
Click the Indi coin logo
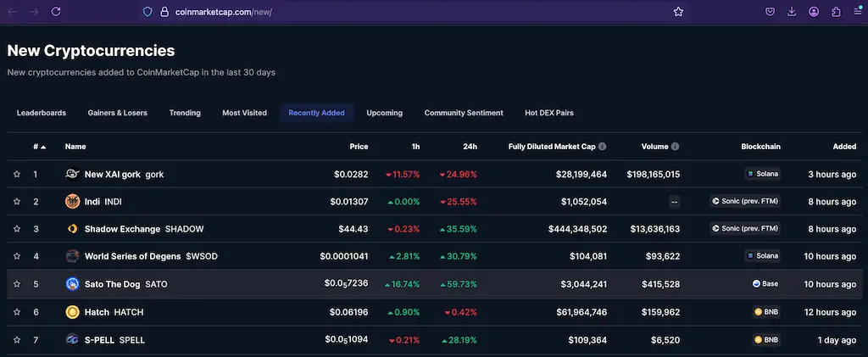(73, 202)
